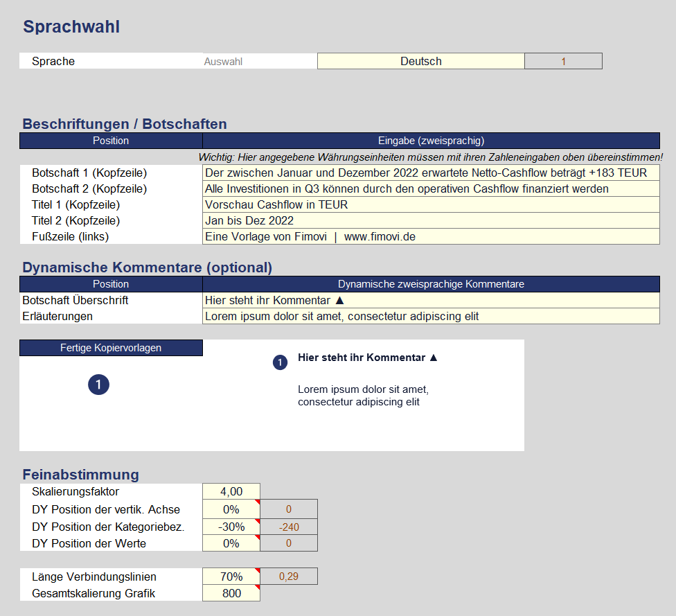676x616 pixels.
Task: Select the 'Jan bis Dez 2022' cell
Action: pyautogui.click(x=431, y=221)
